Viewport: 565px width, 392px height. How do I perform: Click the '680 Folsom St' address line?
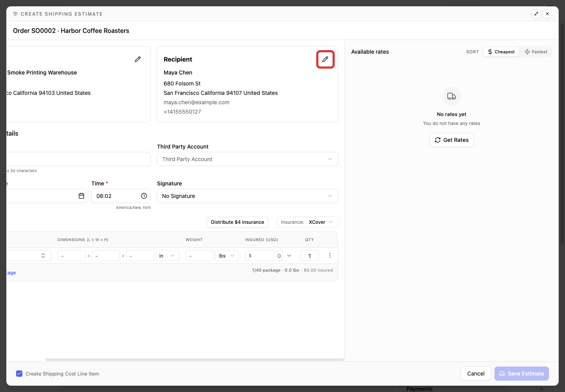click(182, 83)
